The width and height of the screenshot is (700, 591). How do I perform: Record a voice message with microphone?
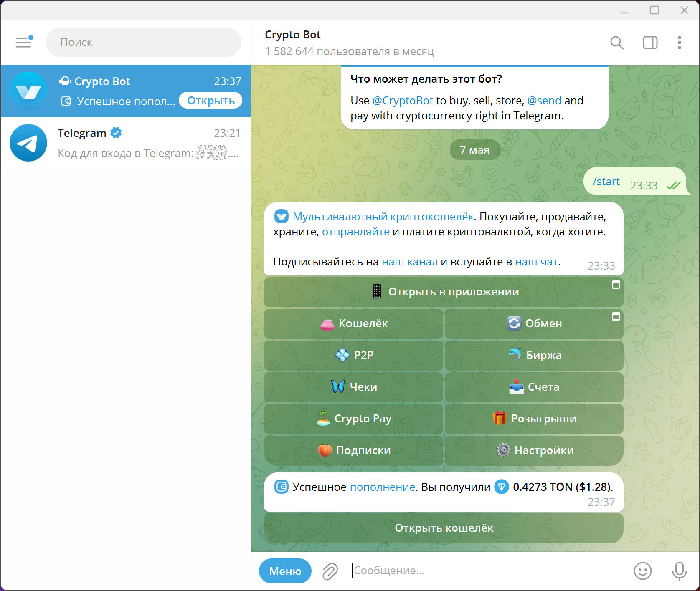(679, 571)
